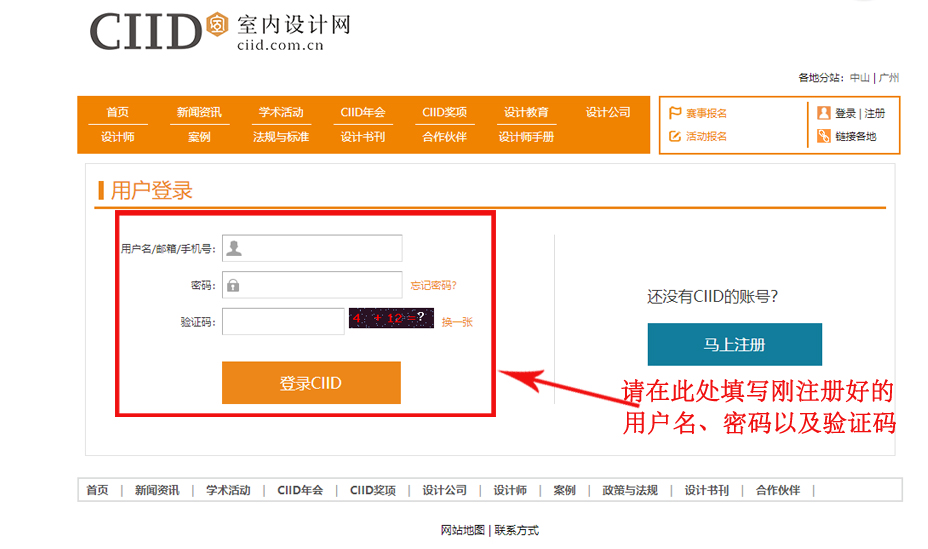Click the captcha image 4 + 12 = ?
This screenshot has height=549, width=928.
(391, 318)
